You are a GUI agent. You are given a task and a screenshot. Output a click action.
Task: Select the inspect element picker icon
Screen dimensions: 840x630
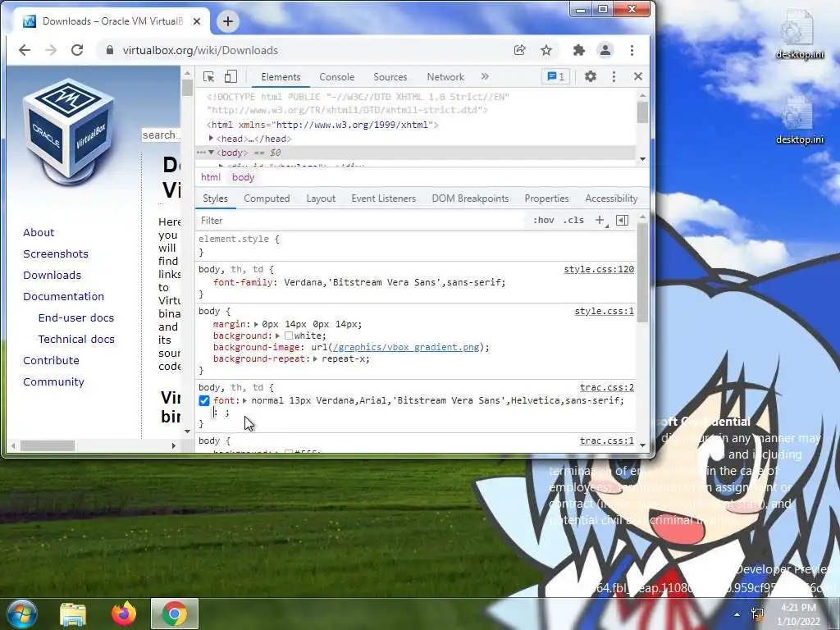[x=209, y=76]
